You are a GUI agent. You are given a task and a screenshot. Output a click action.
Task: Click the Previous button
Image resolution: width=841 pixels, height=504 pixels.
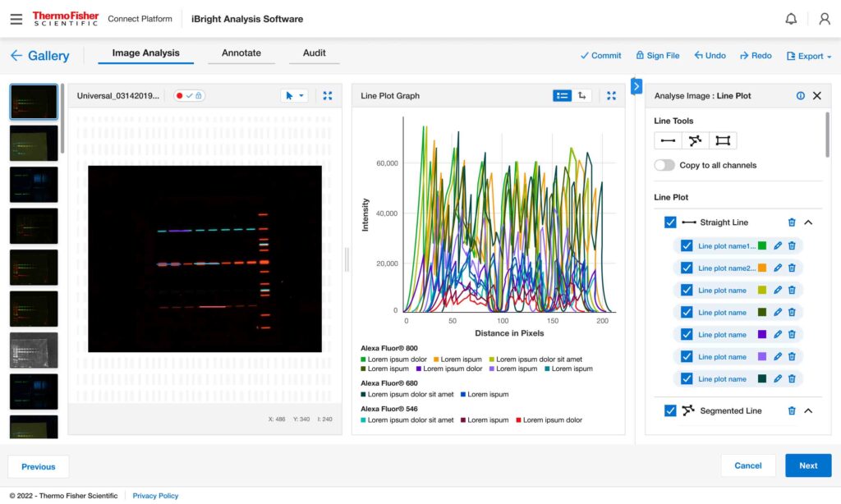(38, 466)
